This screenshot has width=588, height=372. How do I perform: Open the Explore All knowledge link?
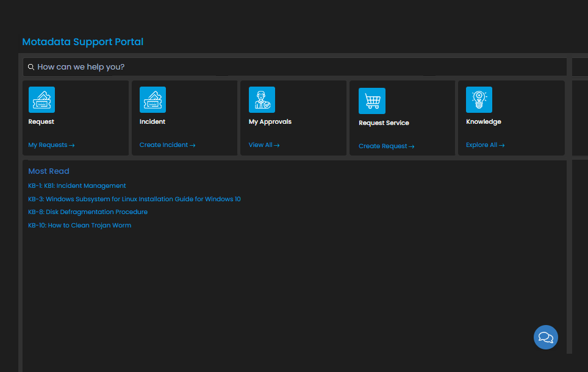pyautogui.click(x=486, y=145)
